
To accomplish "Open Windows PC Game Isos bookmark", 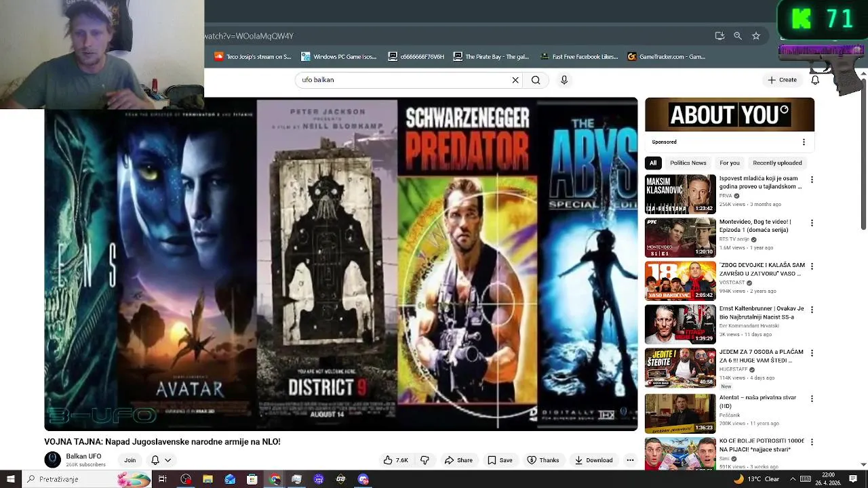I will (339, 57).
